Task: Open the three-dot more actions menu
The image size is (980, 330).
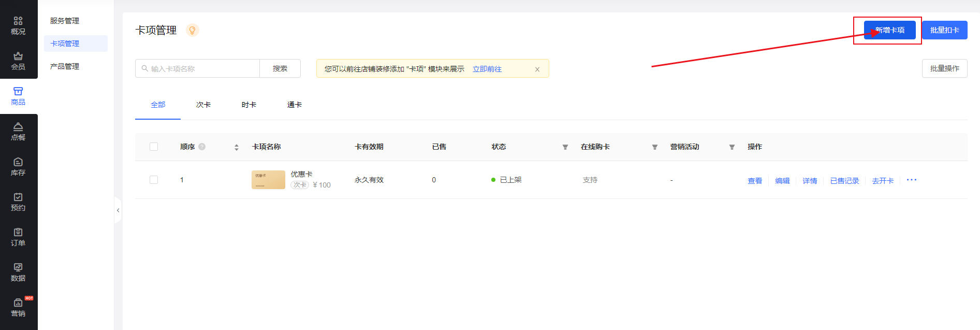Action: (912, 180)
